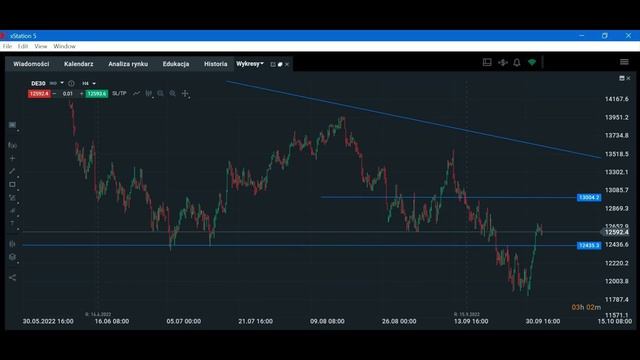Open the Wiadomości tab
640x360 pixels.
coord(31,64)
